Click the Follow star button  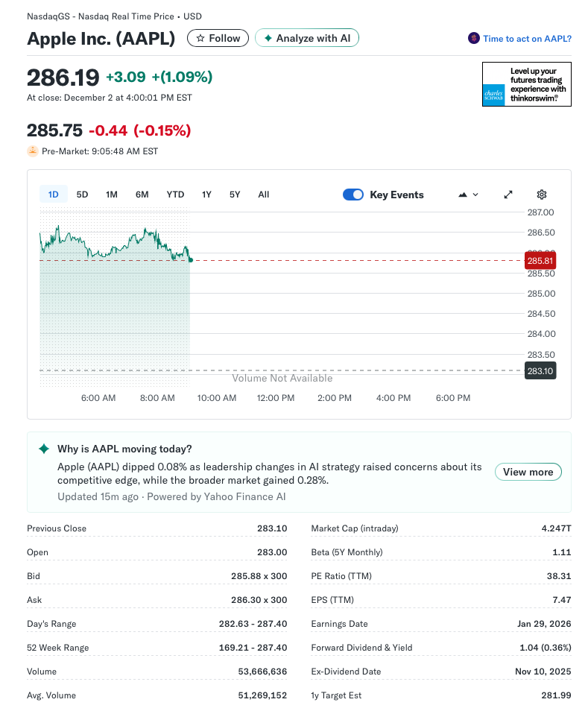pos(218,38)
